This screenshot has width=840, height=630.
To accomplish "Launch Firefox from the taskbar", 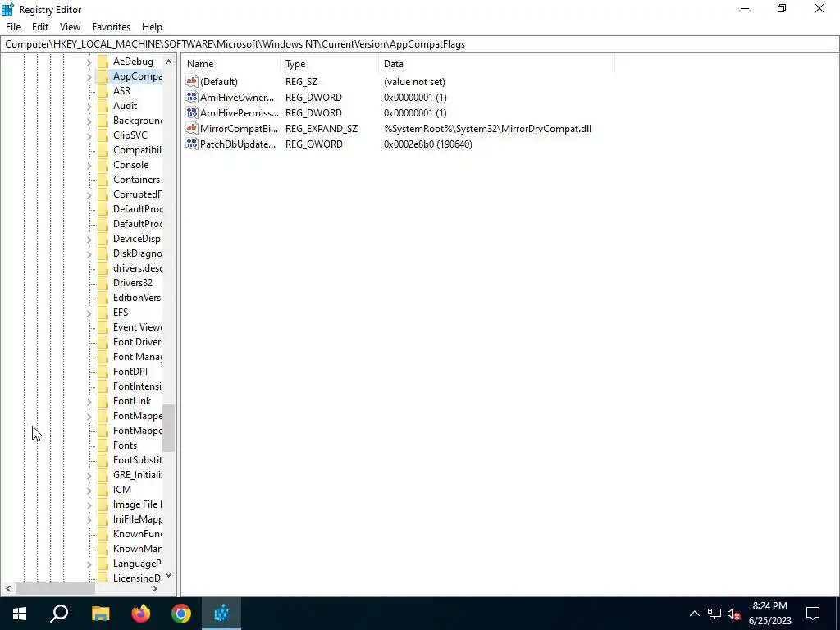I will click(x=141, y=614).
